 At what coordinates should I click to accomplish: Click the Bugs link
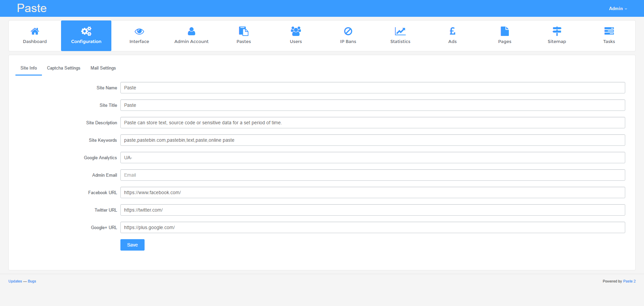click(x=32, y=281)
